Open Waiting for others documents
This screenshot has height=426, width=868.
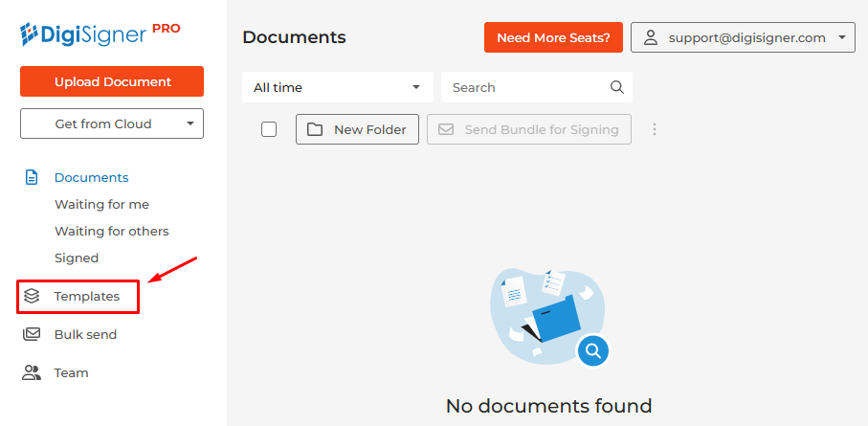point(111,231)
